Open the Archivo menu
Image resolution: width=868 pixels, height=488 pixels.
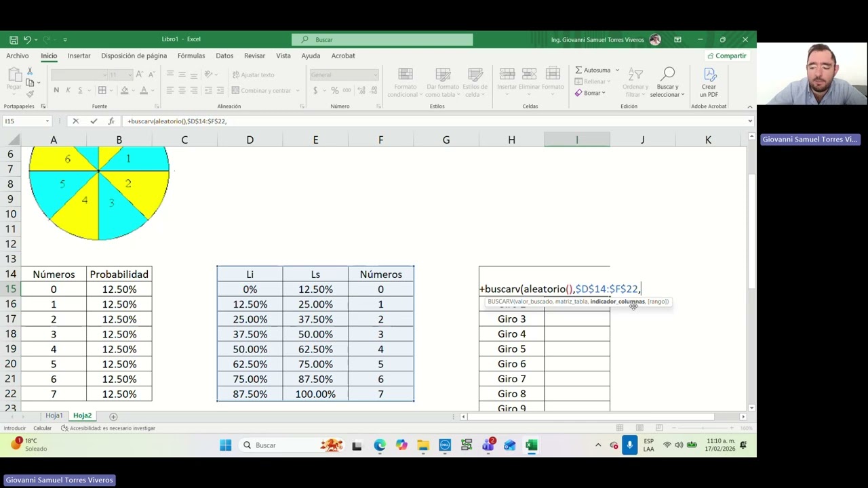[x=18, y=56]
